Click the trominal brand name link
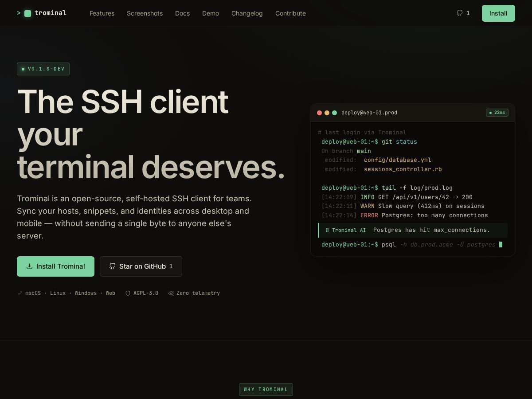Image resolution: width=532 pixels, height=399 pixels. pyautogui.click(x=51, y=13)
